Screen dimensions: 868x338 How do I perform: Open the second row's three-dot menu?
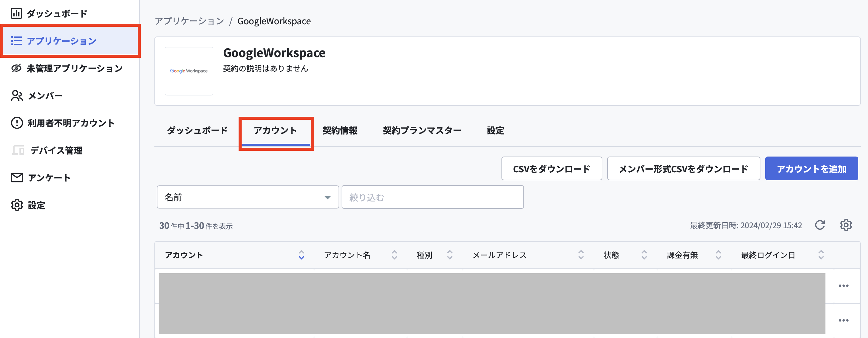843,320
